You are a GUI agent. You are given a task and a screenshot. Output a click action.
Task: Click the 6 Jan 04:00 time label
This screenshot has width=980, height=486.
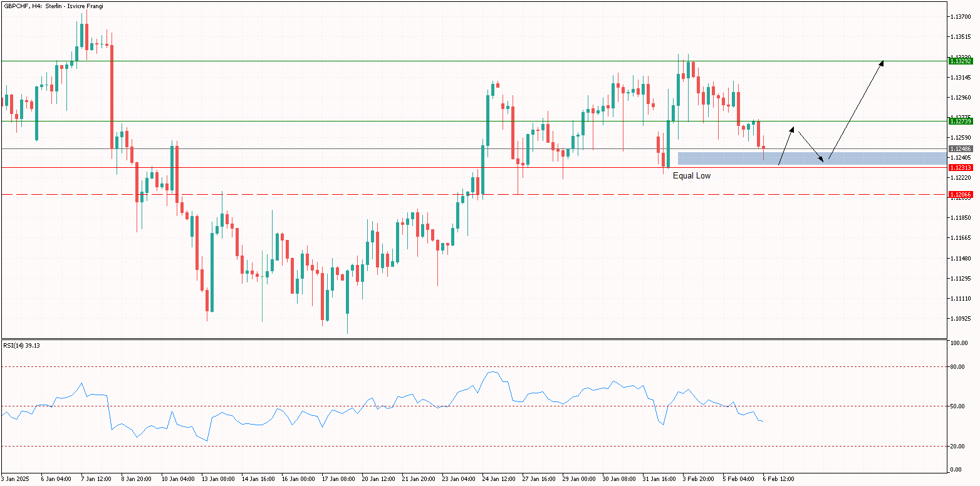[x=56, y=479]
